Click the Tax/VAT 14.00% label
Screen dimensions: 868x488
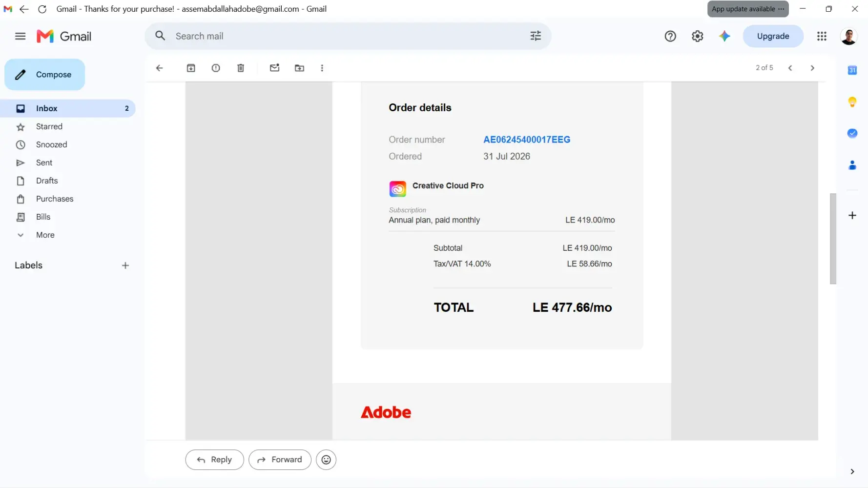462,264
